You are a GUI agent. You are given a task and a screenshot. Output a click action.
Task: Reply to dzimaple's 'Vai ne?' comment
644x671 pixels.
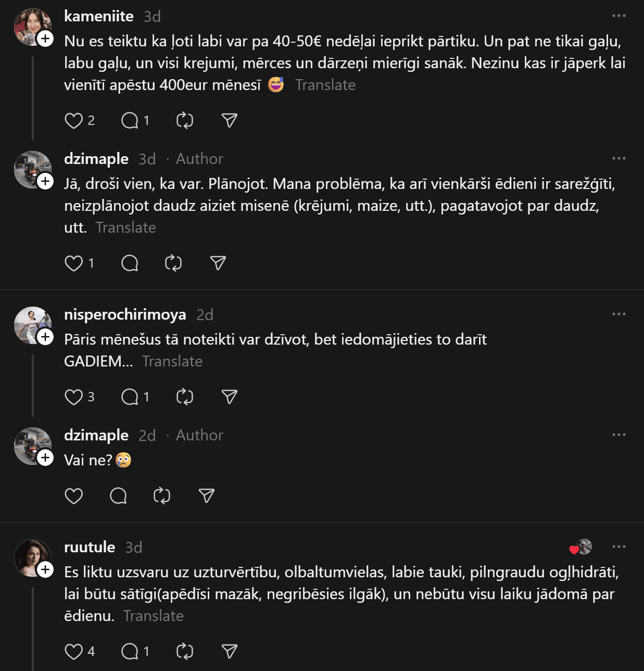click(x=118, y=496)
